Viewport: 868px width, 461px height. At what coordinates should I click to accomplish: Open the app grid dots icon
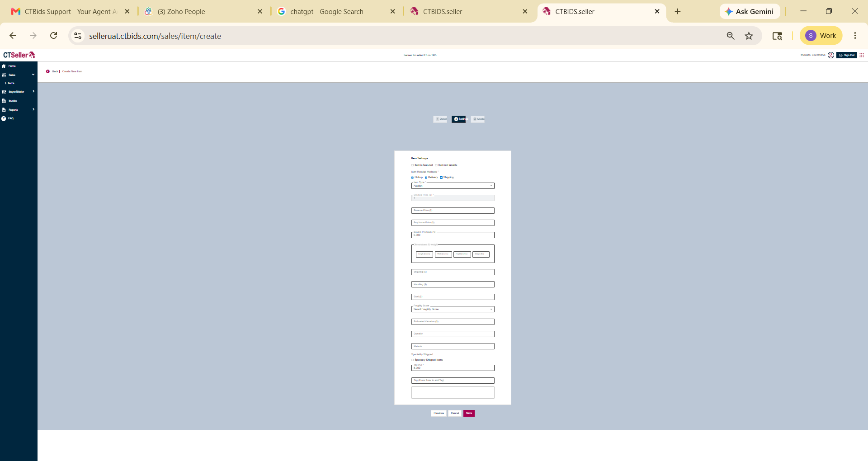point(862,55)
